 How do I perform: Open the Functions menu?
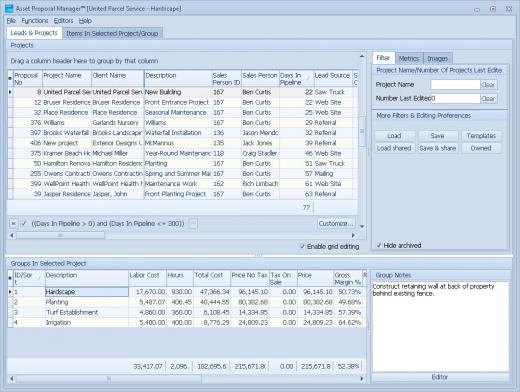[35, 21]
